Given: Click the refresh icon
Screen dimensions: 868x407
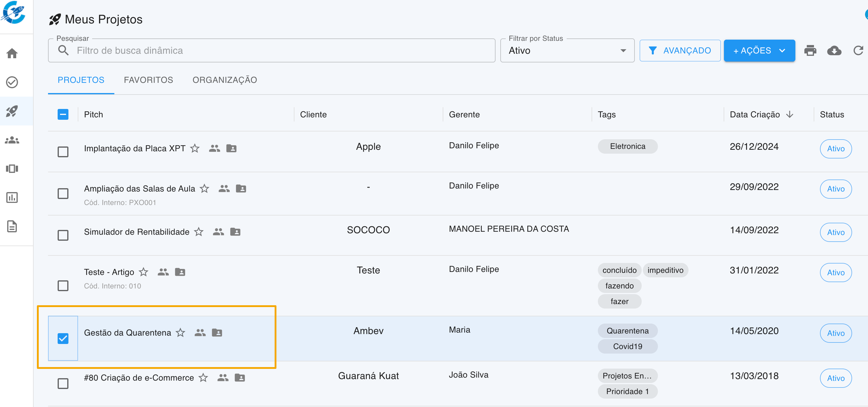Looking at the screenshot, I should coord(858,50).
